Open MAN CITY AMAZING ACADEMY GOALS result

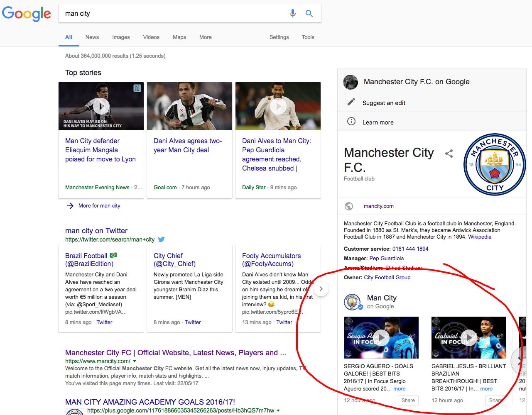150,402
